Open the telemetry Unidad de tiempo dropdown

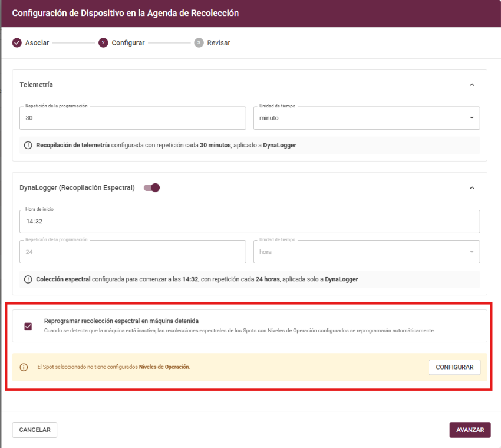pos(366,118)
